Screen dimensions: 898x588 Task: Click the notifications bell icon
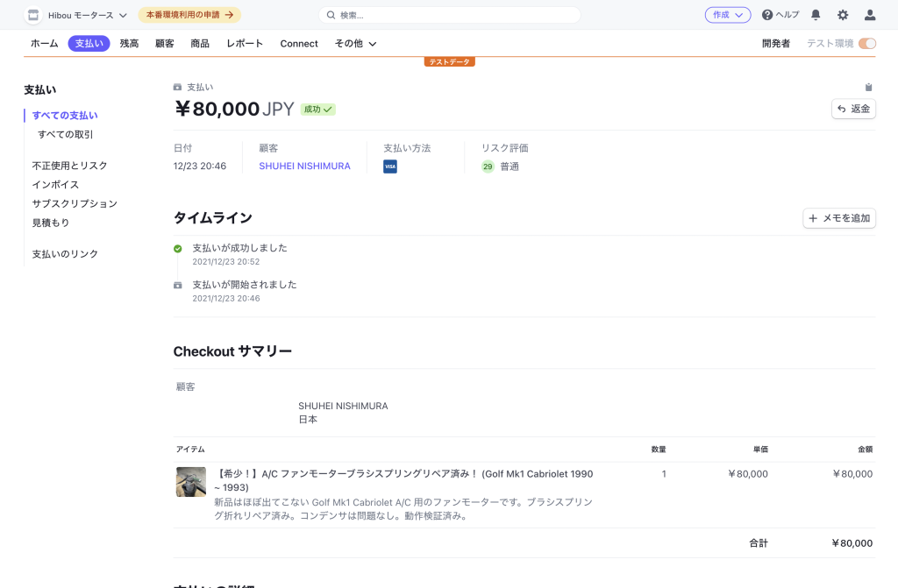(816, 15)
